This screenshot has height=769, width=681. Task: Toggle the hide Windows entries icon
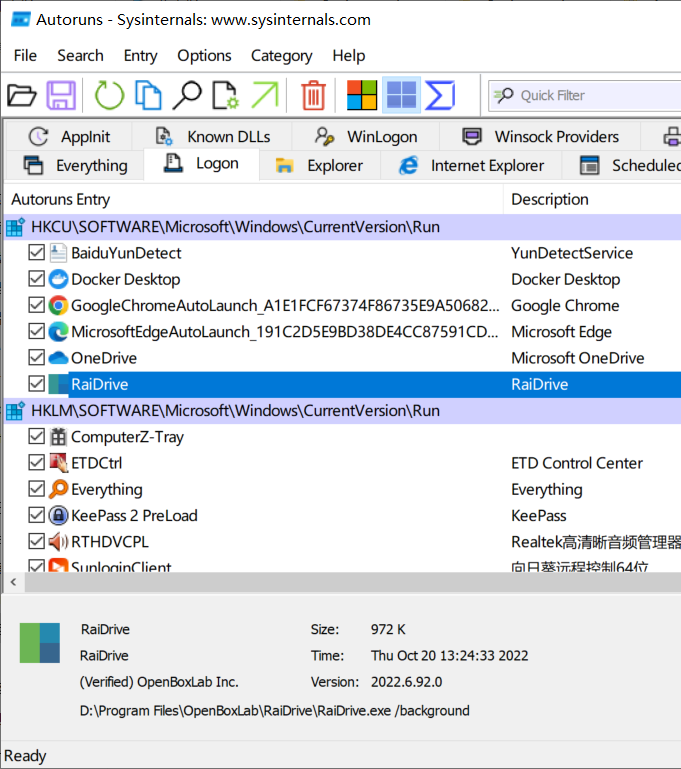tap(401, 95)
